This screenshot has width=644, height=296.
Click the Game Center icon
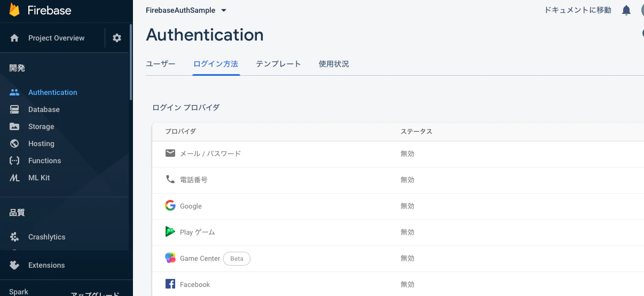tap(170, 258)
